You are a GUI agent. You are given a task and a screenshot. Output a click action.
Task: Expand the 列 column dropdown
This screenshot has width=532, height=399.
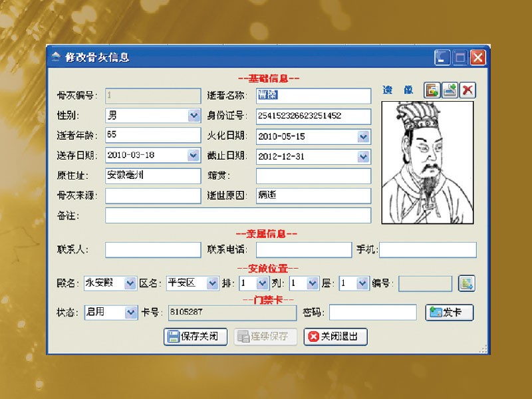[312, 283]
